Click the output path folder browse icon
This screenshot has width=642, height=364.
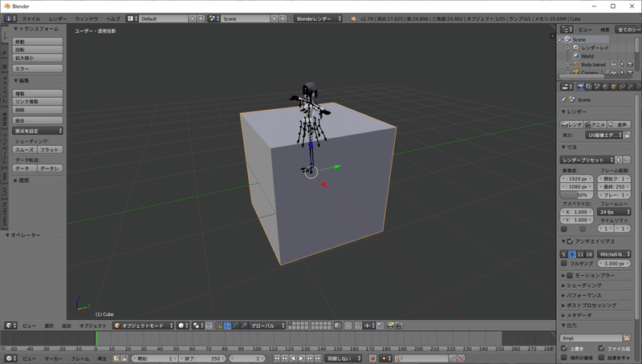(627, 338)
